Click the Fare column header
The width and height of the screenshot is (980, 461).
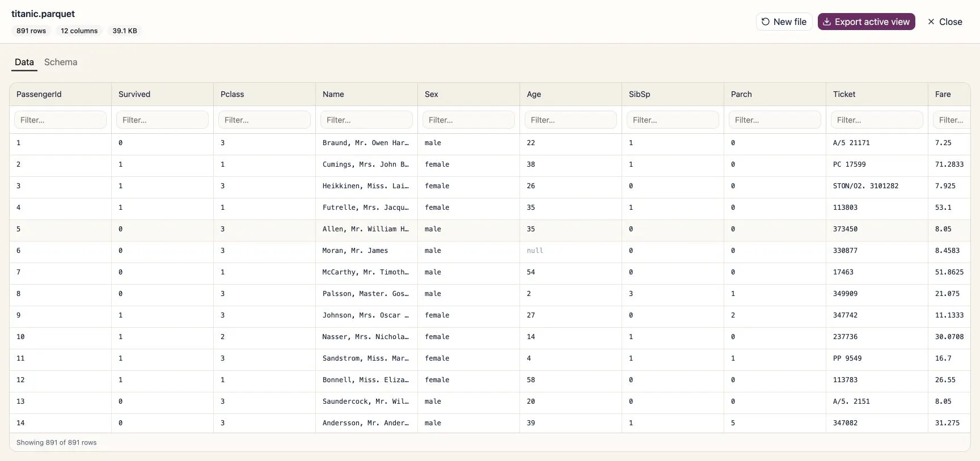coord(949,94)
